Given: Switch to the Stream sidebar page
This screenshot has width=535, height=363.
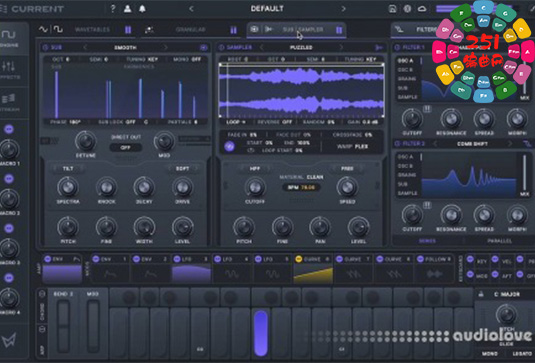Looking at the screenshot, I should pos(9,102).
